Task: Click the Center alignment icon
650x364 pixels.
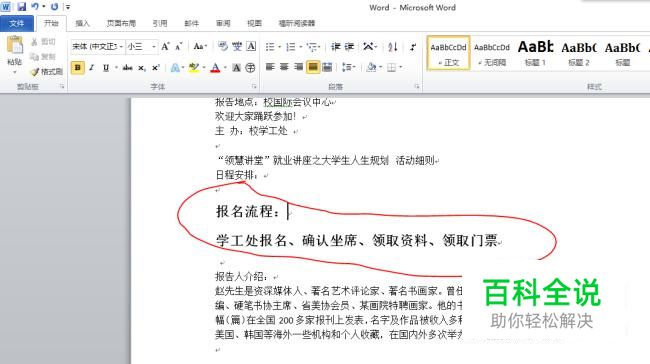Action: click(284, 67)
